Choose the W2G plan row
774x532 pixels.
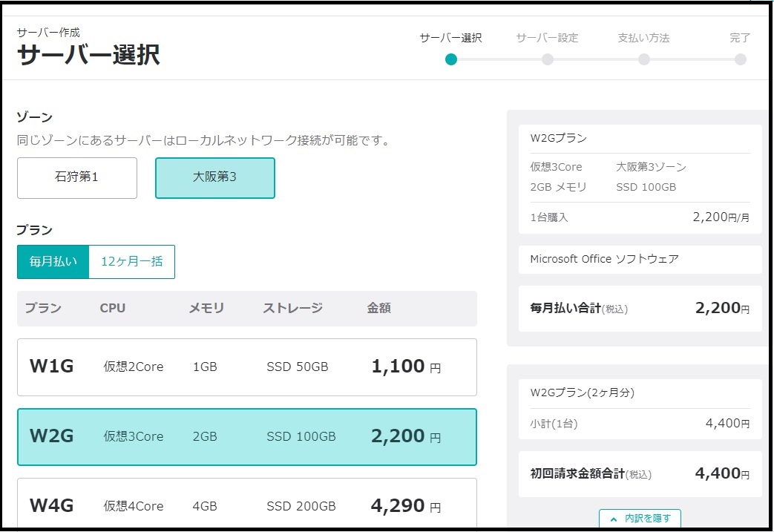tap(247, 437)
